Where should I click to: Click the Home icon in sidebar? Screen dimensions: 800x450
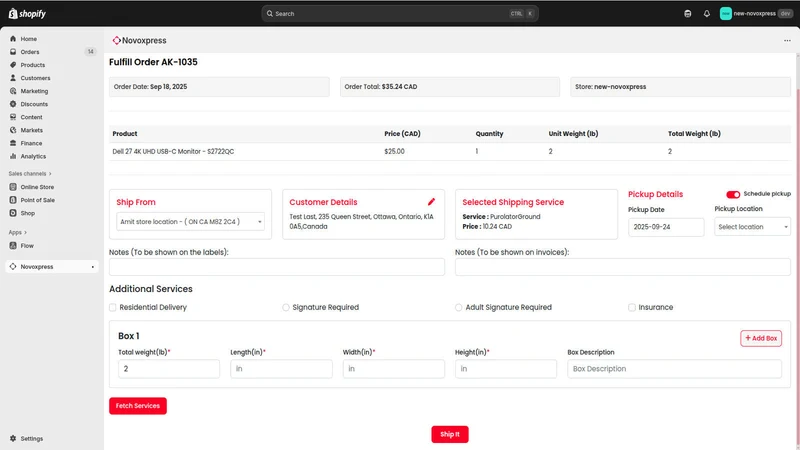pyautogui.click(x=13, y=39)
